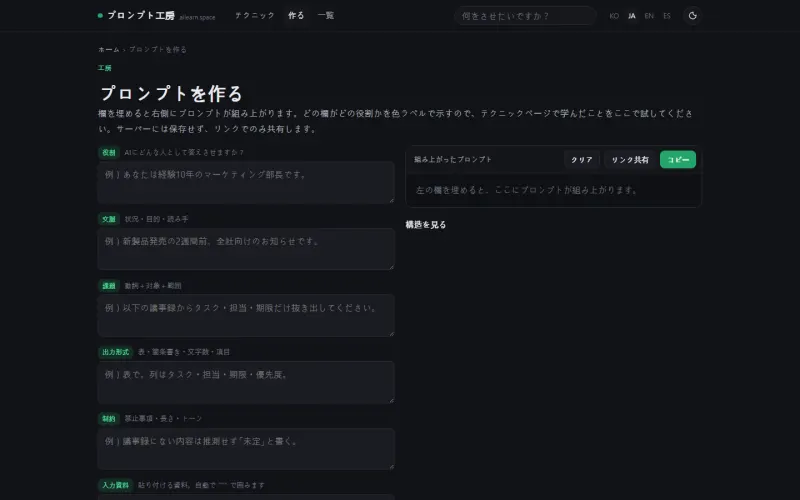The width and height of the screenshot is (800, 500).
Task: Click the 工房 green category label
Action: coord(105,68)
